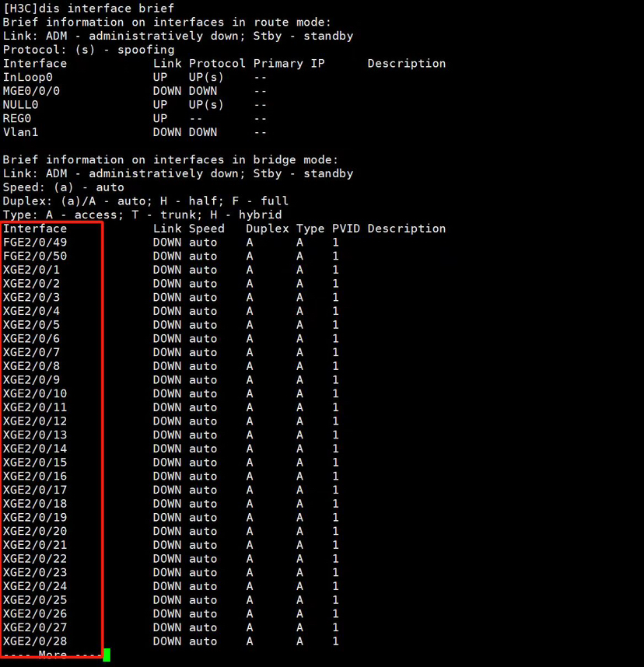
Task: Pick the XGE2/0/20 interface name
Action: [35, 531]
